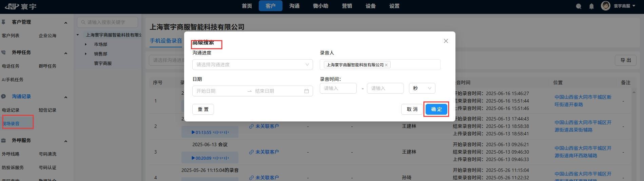Click the 沟通记录 chat icon in sidebar
Image resolution: width=644 pixels, height=181 pixels.
[x=4, y=96]
